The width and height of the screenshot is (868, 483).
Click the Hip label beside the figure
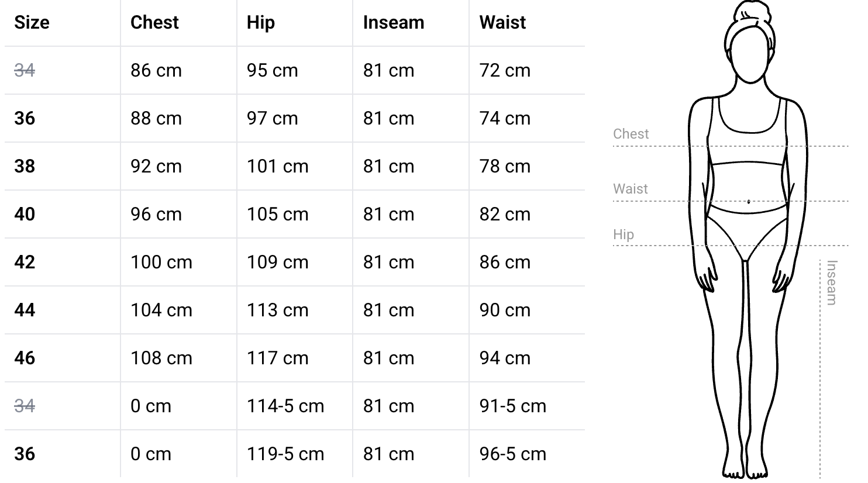pyautogui.click(x=624, y=234)
